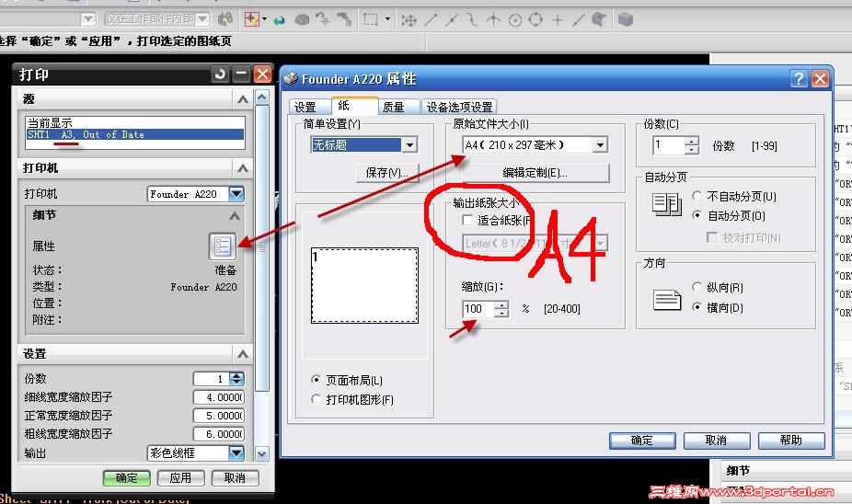
Task: Toggle enable snap point icon
Action: [409, 20]
